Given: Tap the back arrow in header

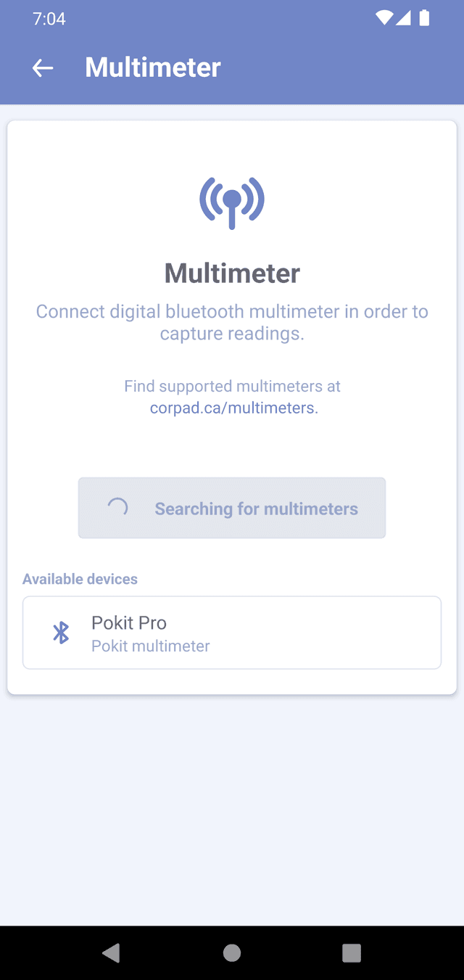Looking at the screenshot, I should [43, 68].
